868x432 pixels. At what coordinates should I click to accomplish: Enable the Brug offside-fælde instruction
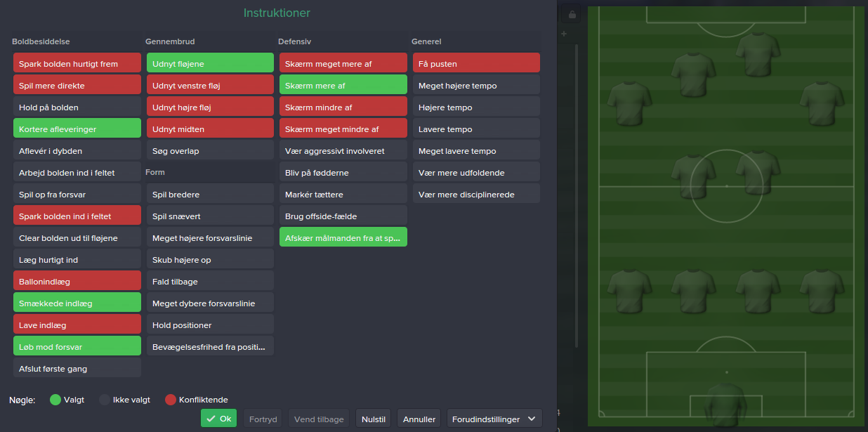point(343,216)
